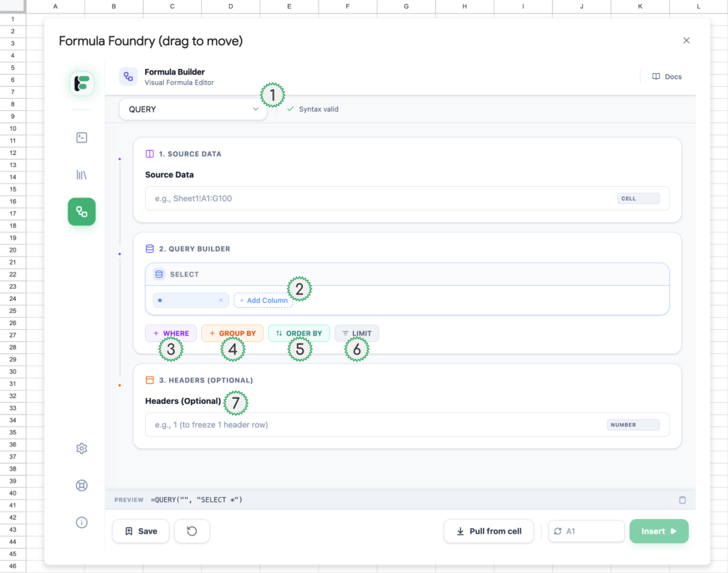
Task: Click the Headers (Optional) number field
Action: pyautogui.click(x=377, y=425)
